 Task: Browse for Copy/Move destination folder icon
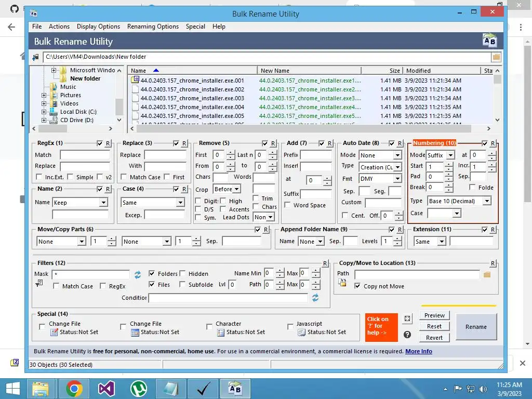pyautogui.click(x=487, y=274)
